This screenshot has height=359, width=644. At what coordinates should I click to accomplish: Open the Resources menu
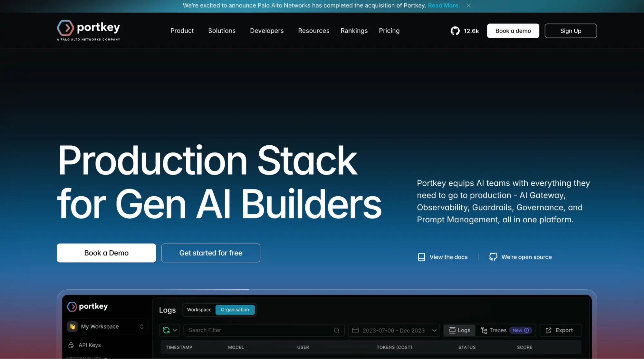[313, 31]
